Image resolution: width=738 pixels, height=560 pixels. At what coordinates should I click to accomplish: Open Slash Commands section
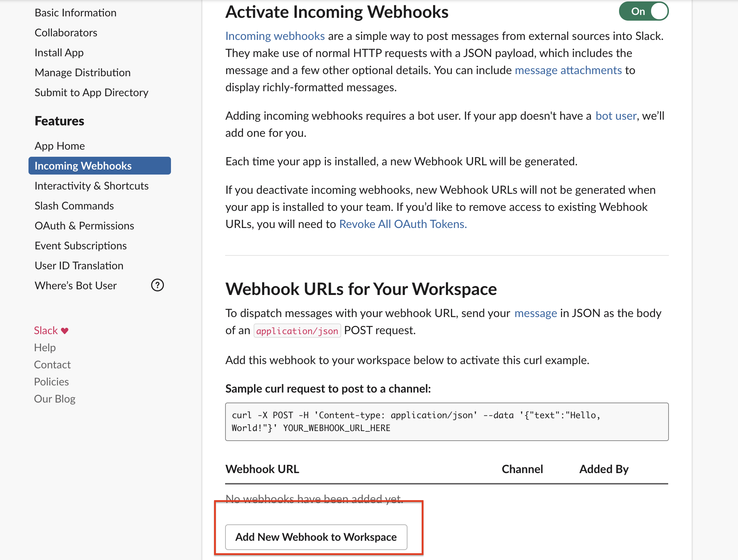click(x=74, y=206)
